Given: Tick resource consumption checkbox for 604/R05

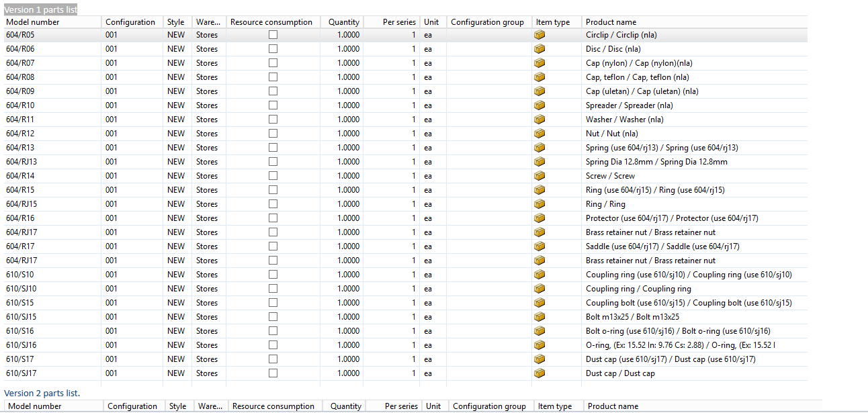Looking at the screenshot, I should click(x=273, y=34).
